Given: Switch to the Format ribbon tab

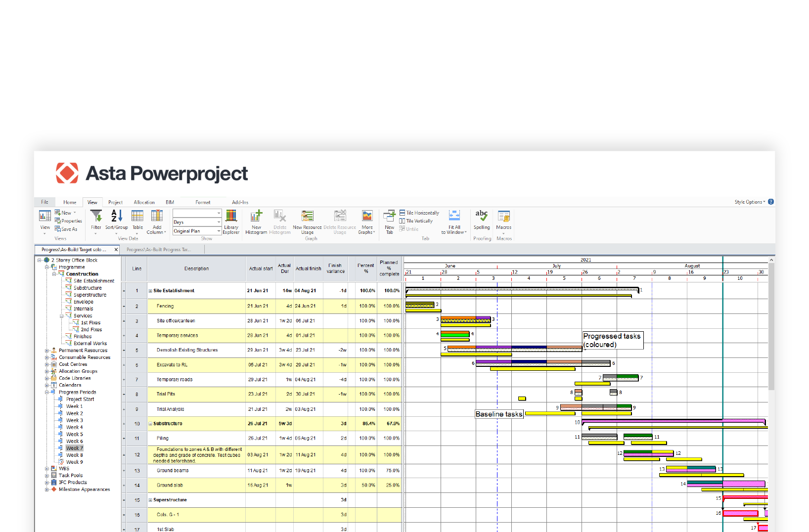Looking at the screenshot, I should click(x=203, y=202).
